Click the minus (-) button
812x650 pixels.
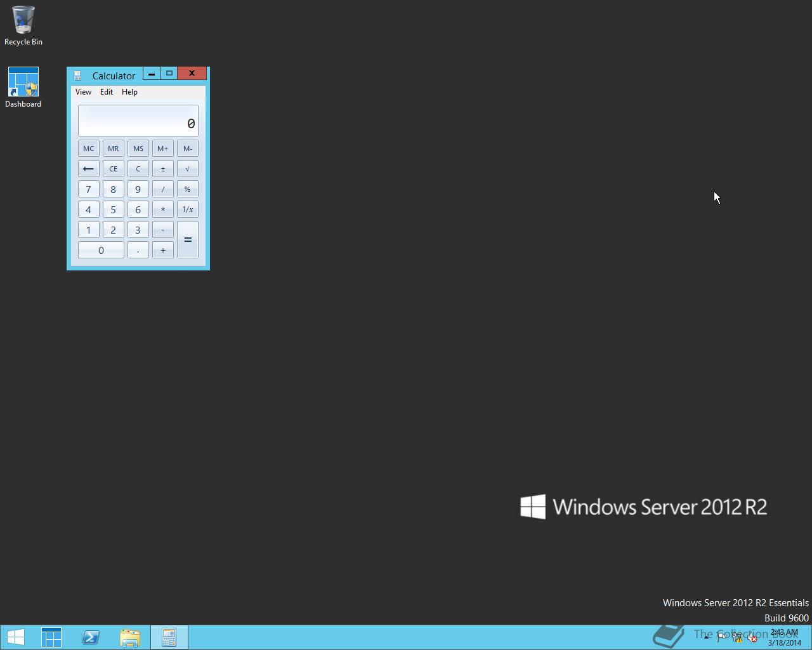point(163,230)
